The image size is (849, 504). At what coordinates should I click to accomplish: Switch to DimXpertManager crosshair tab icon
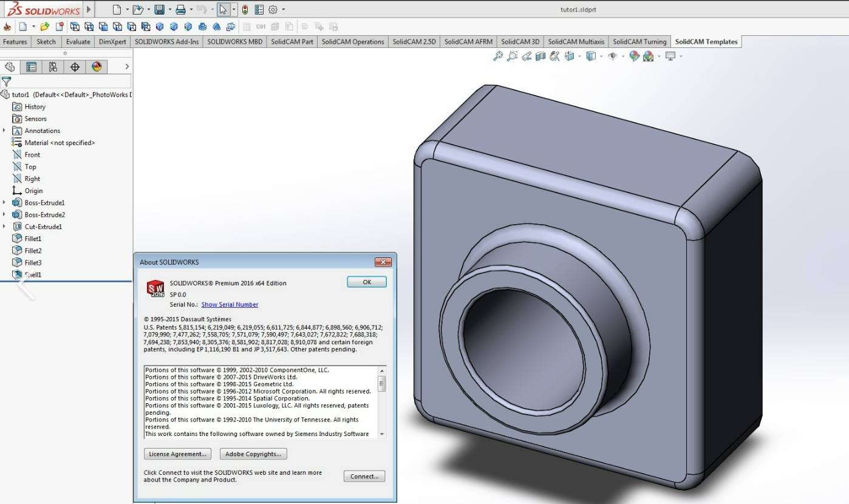[x=75, y=67]
